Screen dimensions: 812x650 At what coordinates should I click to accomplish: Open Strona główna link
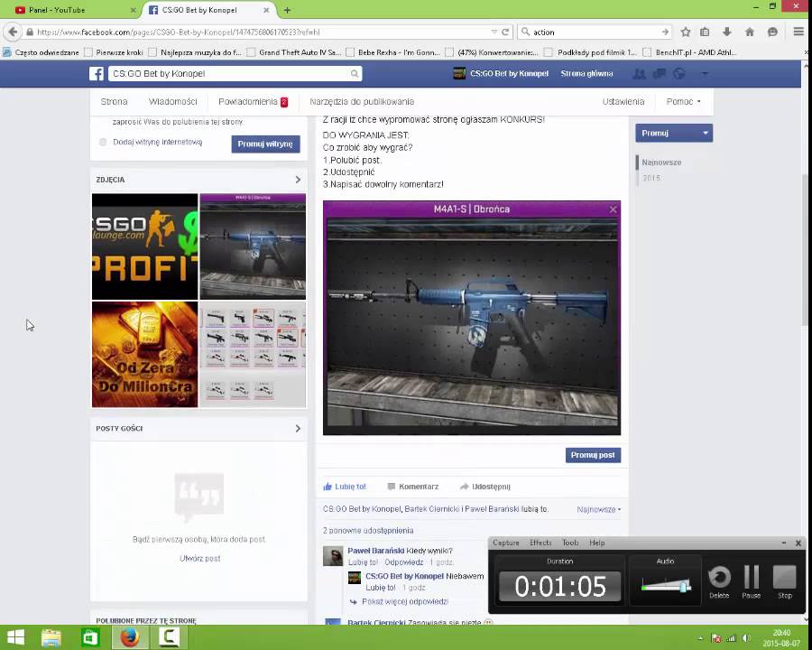pyautogui.click(x=586, y=74)
